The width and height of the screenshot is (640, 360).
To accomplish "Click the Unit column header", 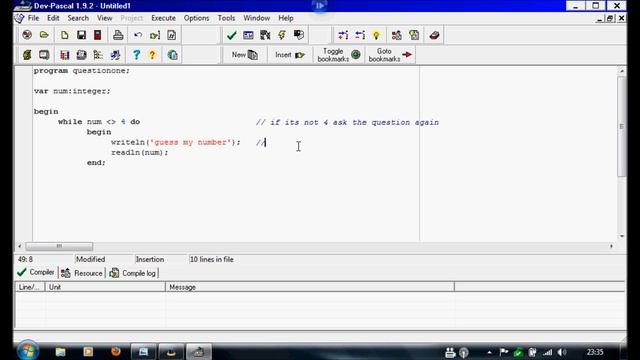I will [x=105, y=287].
